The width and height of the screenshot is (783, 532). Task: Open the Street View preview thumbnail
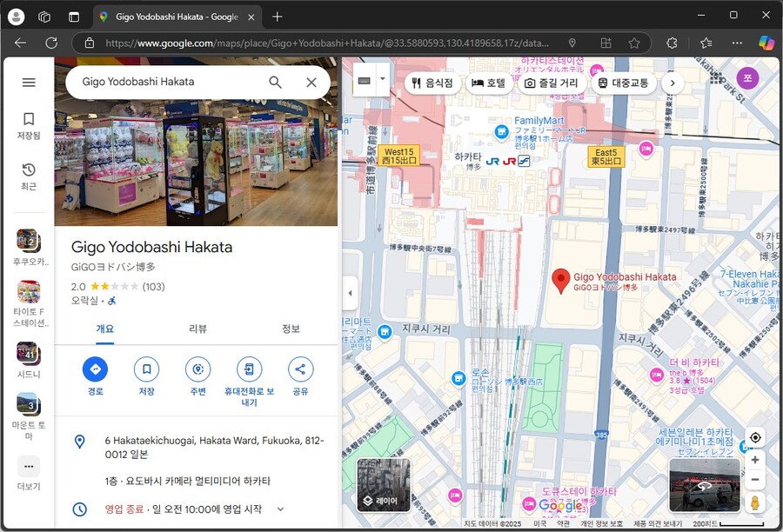tap(705, 486)
